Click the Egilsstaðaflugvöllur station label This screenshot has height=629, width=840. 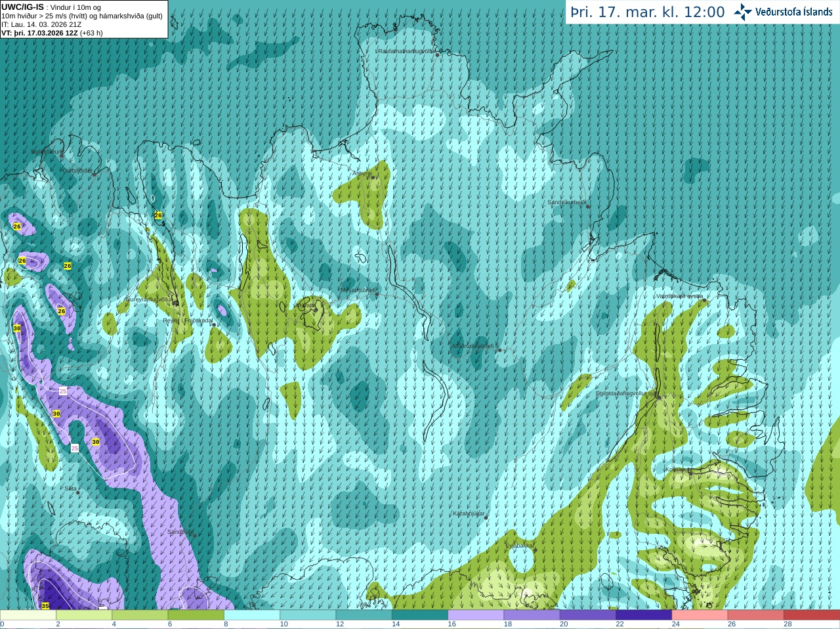(626, 393)
